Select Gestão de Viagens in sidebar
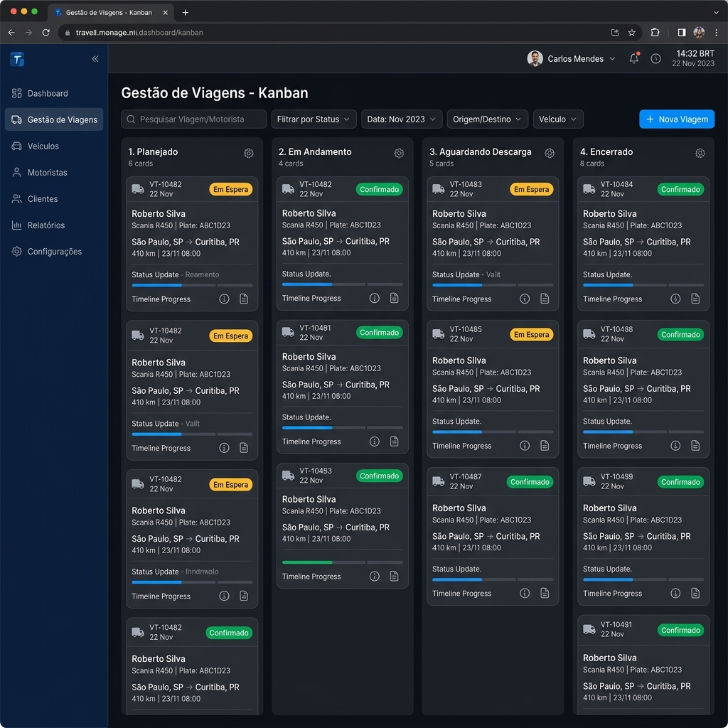 pos(54,119)
